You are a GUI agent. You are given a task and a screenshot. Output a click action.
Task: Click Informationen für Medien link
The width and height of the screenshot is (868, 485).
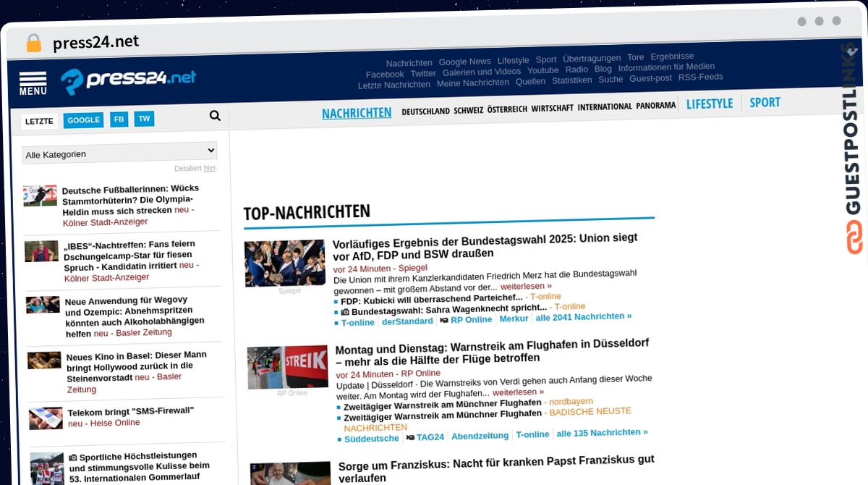[666, 67]
